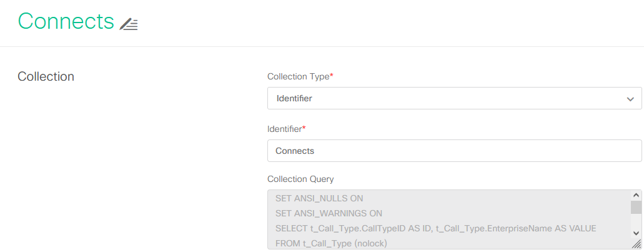Focus the Identifier field containing Connects
Screen dimensions: 644x252
coord(454,151)
